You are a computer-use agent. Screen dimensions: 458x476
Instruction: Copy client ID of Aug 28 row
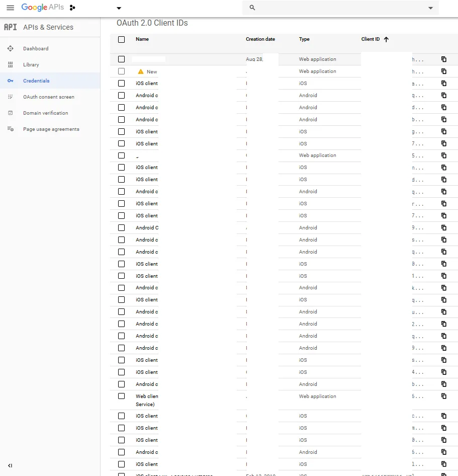(x=444, y=59)
